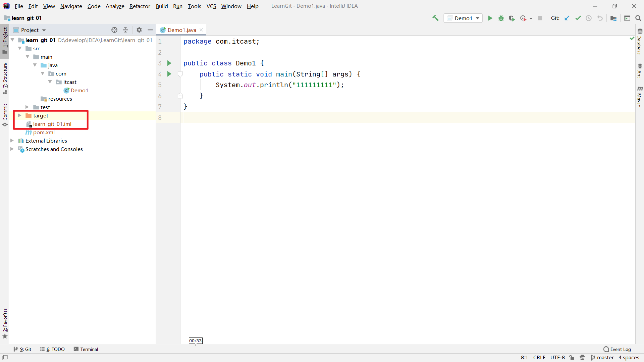Update project with Git blue arrow

(x=567, y=18)
